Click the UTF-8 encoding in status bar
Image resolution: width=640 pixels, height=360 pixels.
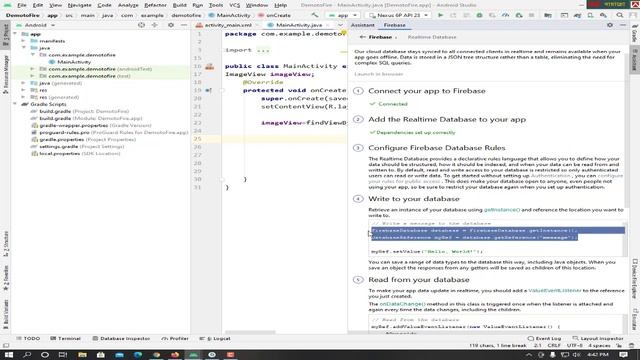[x=575, y=345]
